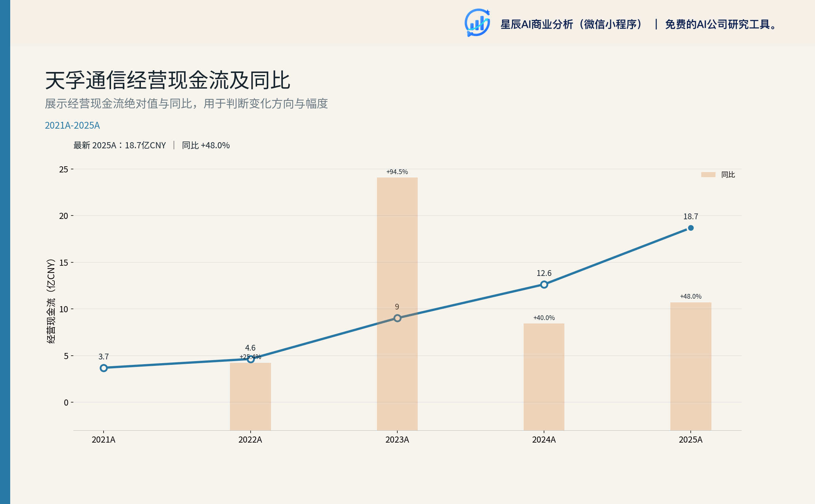Screen dimensions: 815x504
Task: Click the 免费的AI公司研究工具。 tagline
Action: pyautogui.click(x=721, y=24)
